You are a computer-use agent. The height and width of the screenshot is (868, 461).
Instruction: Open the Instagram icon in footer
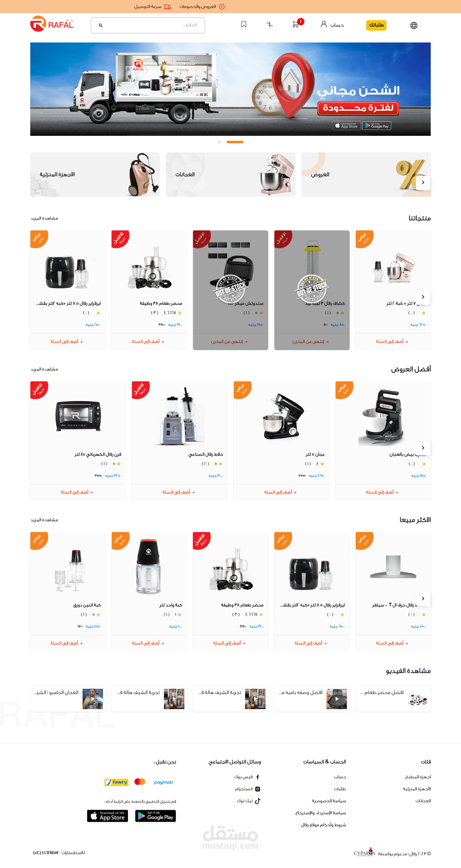point(258,789)
